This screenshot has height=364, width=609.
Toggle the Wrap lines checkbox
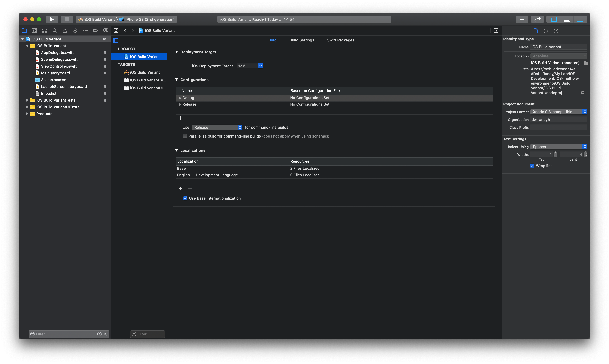point(532,166)
